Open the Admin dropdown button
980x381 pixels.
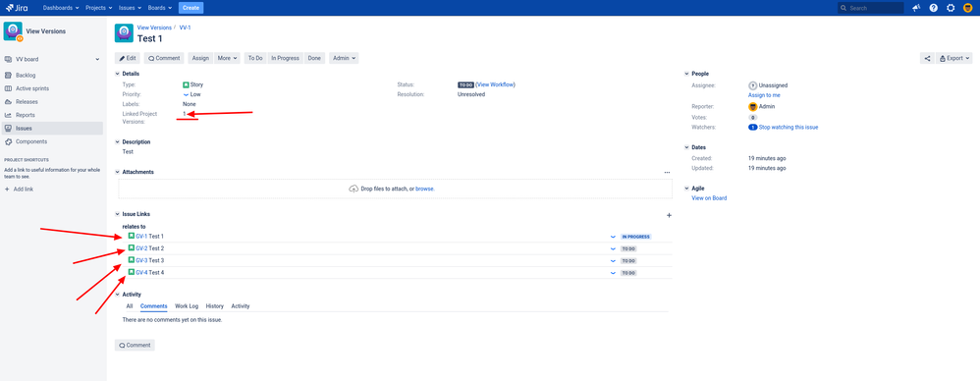344,58
